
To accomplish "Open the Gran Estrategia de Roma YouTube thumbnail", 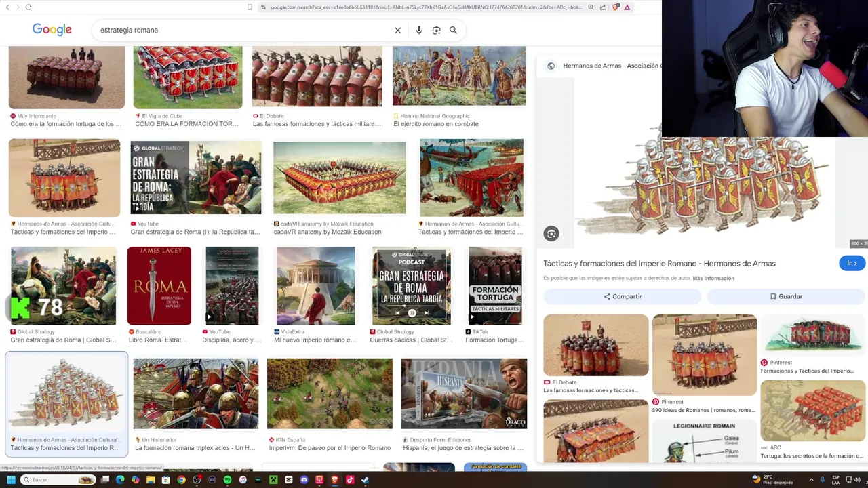I will pos(195,178).
